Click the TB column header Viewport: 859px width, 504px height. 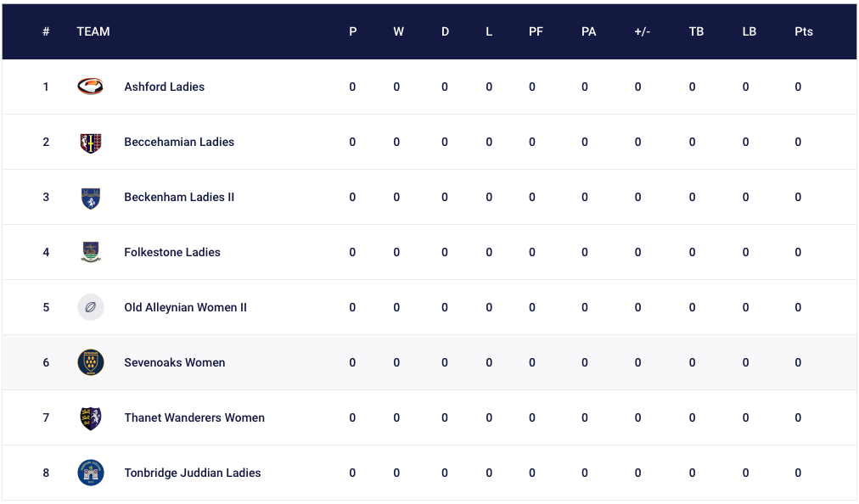click(696, 31)
